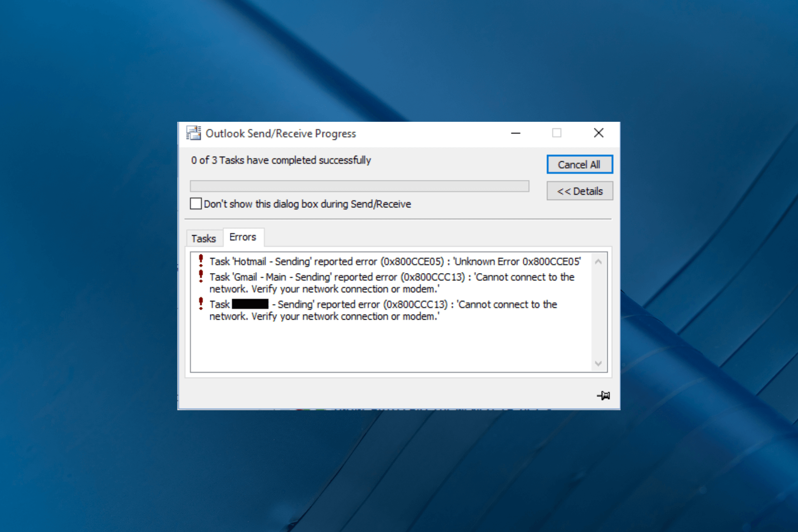Select the Hotmail 0x800CCE05 error row
Image resolution: width=798 pixels, height=532 pixels.
pyautogui.click(x=391, y=261)
